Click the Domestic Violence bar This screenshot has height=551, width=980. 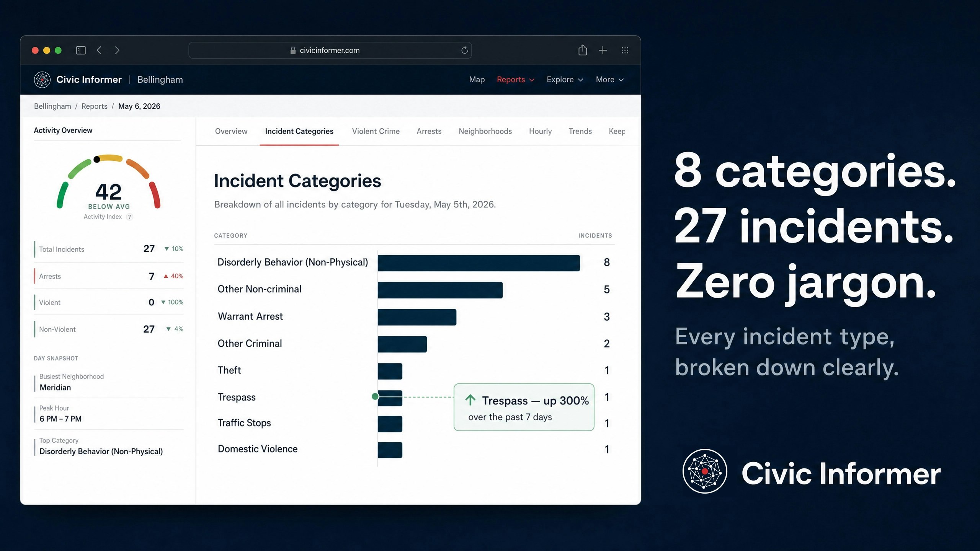(390, 450)
